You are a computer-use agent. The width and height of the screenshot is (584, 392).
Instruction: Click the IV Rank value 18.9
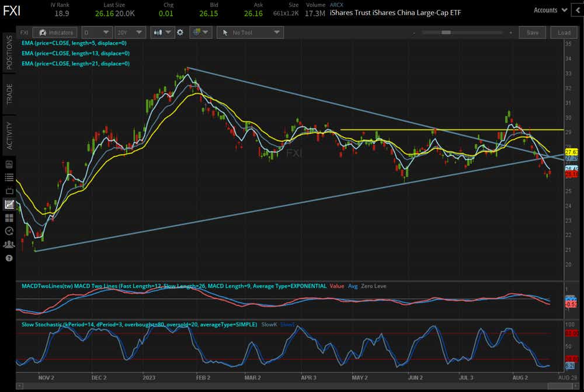(x=61, y=14)
